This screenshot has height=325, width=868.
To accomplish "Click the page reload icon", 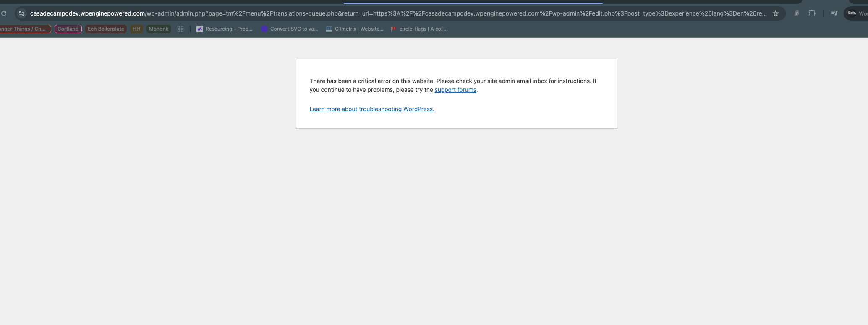I will click(4, 13).
